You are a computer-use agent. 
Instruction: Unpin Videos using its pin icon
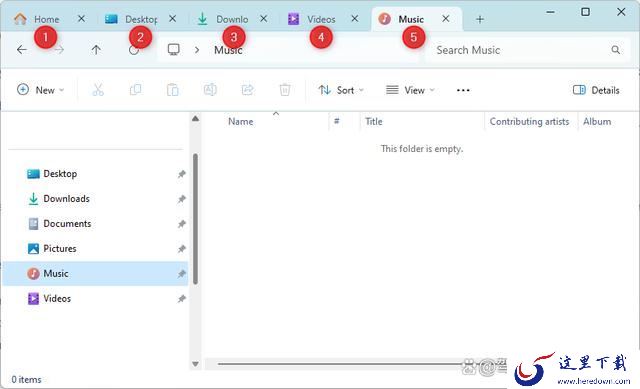(182, 299)
